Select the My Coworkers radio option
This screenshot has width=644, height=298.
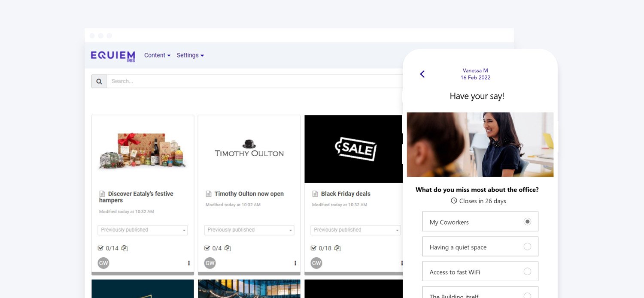pyautogui.click(x=527, y=222)
